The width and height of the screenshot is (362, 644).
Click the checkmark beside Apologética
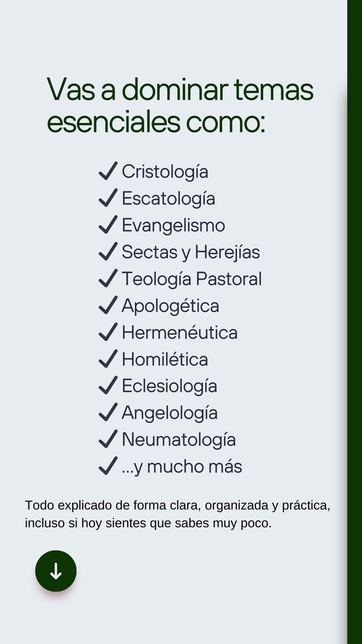point(108,305)
